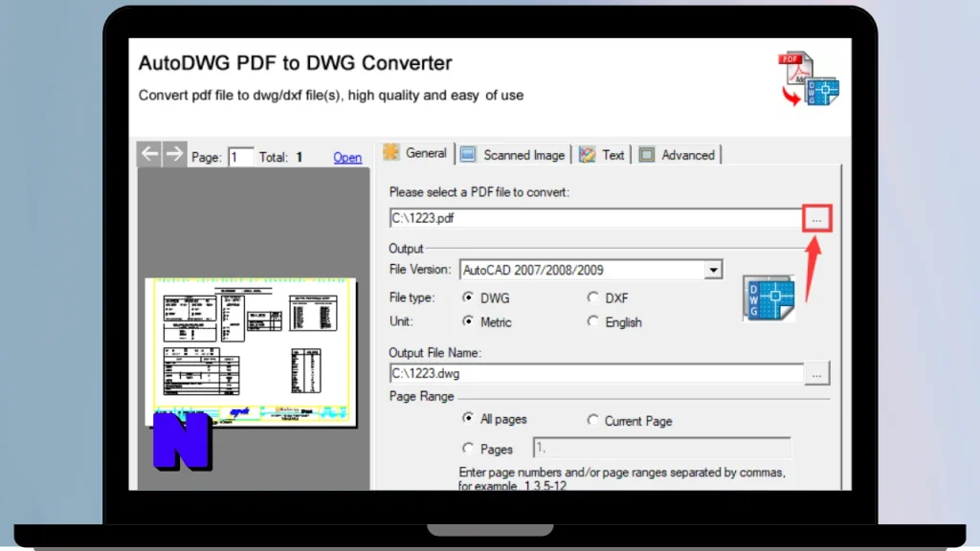Select Current Page radio button
Viewport: 980px width, 551px height.
[592, 420]
